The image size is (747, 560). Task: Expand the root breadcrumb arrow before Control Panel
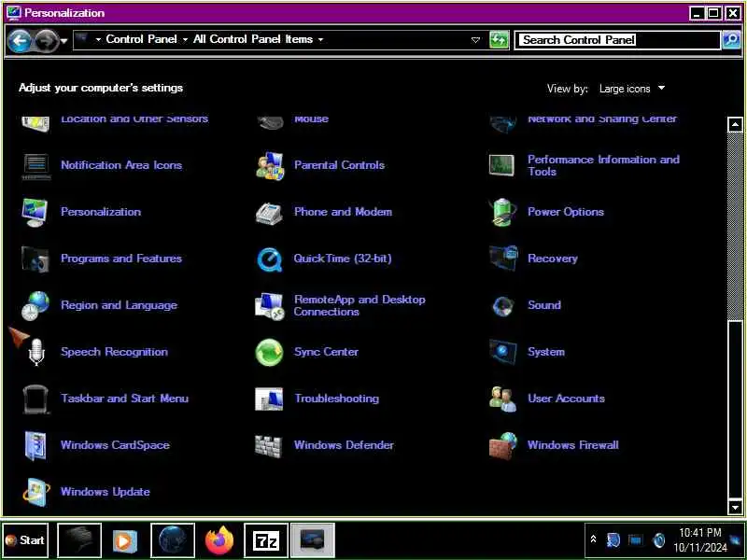[98, 39]
